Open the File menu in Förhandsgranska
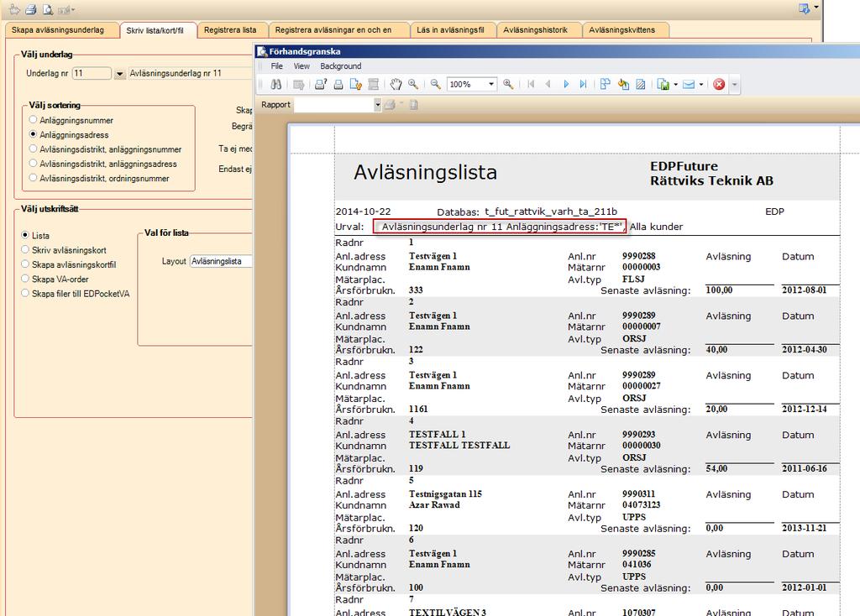This screenshot has width=860, height=616. pos(277,65)
